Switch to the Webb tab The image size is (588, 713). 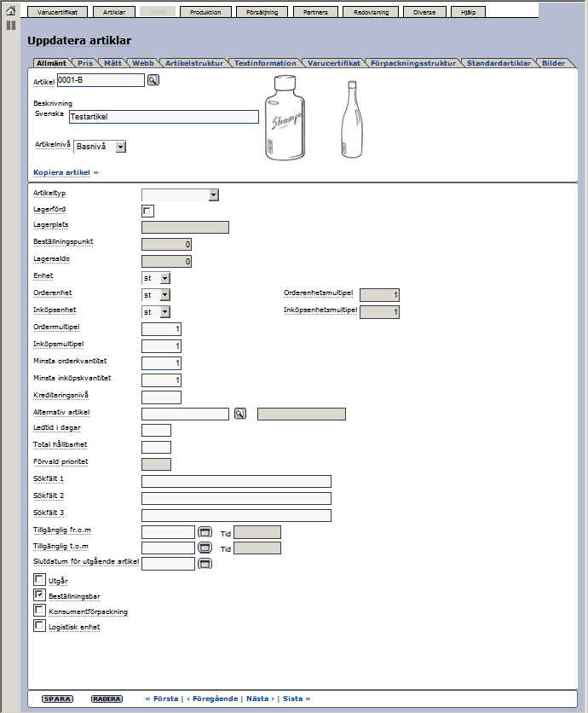[143, 63]
